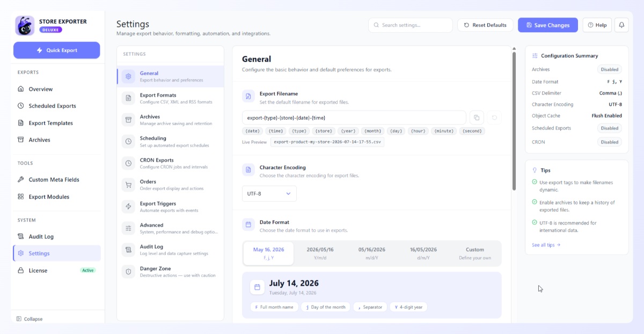644x334 pixels.
Task: Click the Audit Log icon in settings list
Action: [x=128, y=250]
